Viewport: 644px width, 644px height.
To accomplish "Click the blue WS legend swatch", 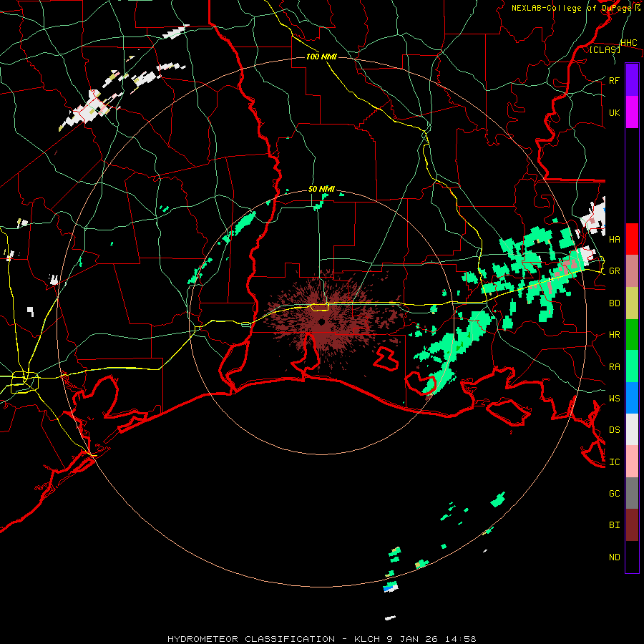I will 632,398.
